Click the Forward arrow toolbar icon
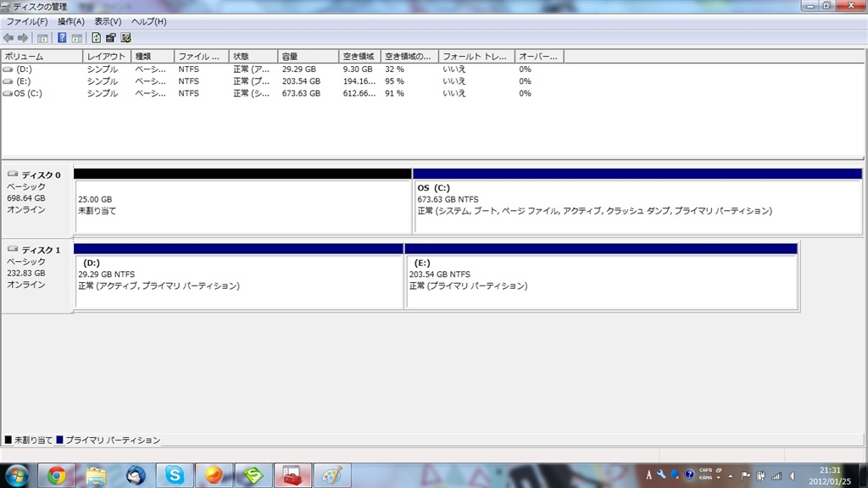The height and width of the screenshot is (488, 868). [x=23, y=38]
